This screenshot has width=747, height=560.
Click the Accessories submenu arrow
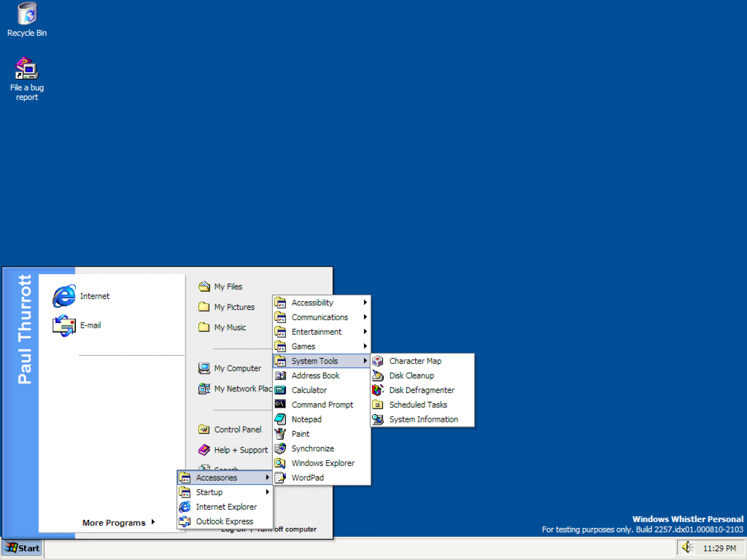pyautogui.click(x=267, y=477)
